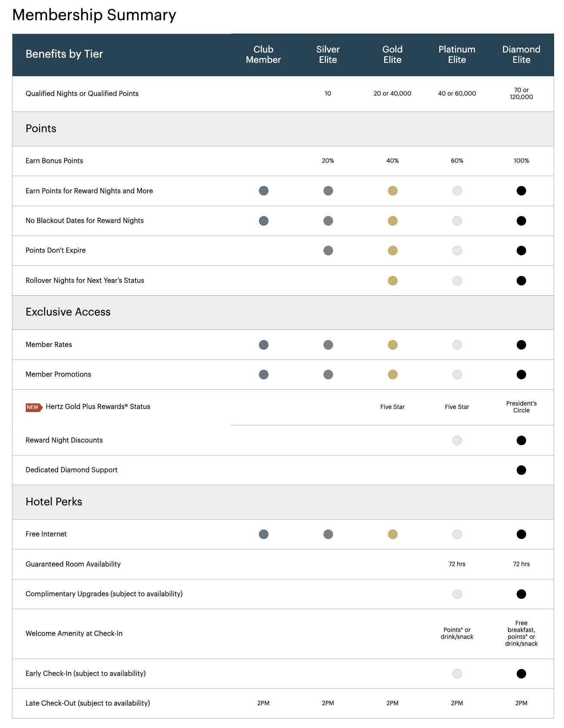Click Diamond Elite dot for Dedicated Diamond Support
The height and width of the screenshot is (728, 564).
coord(521,470)
